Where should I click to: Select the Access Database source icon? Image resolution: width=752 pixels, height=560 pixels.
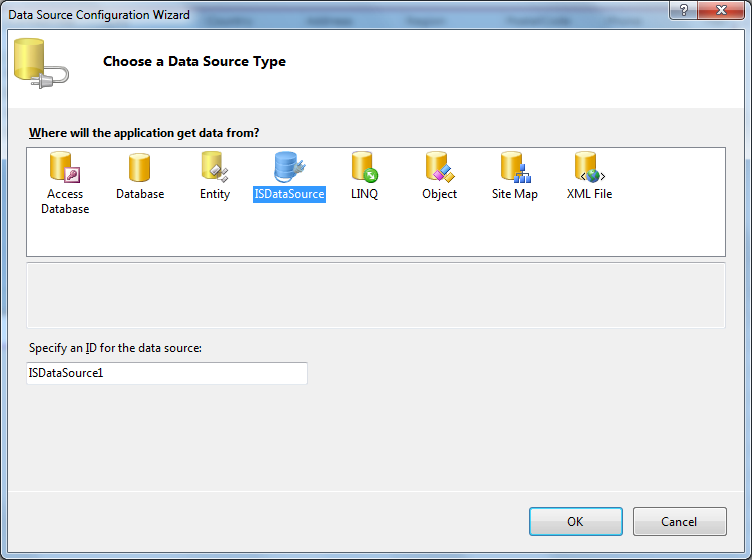point(65,168)
